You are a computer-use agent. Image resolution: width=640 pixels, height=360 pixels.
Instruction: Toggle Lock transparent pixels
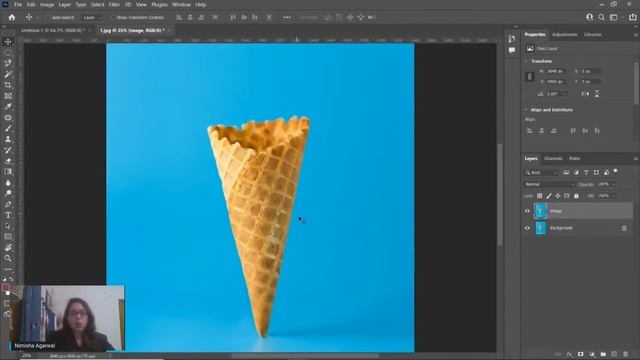pyautogui.click(x=540, y=196)
